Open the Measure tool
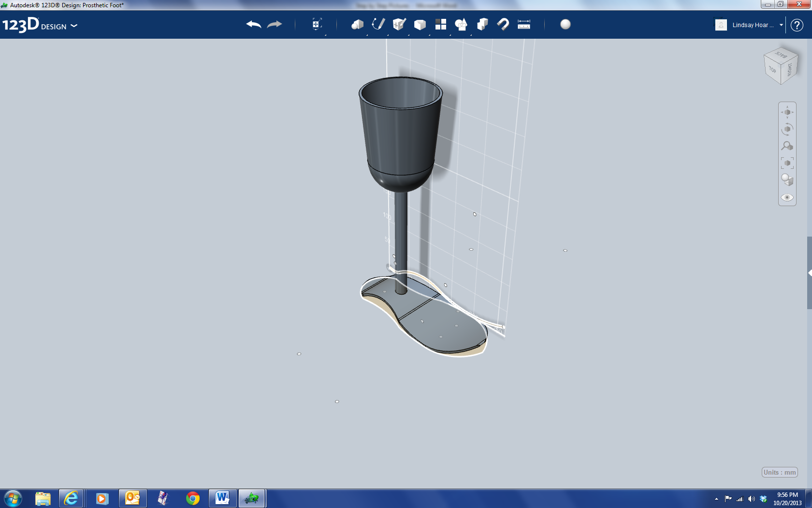Viewport: 812px width, 508px height. point(524,24)
